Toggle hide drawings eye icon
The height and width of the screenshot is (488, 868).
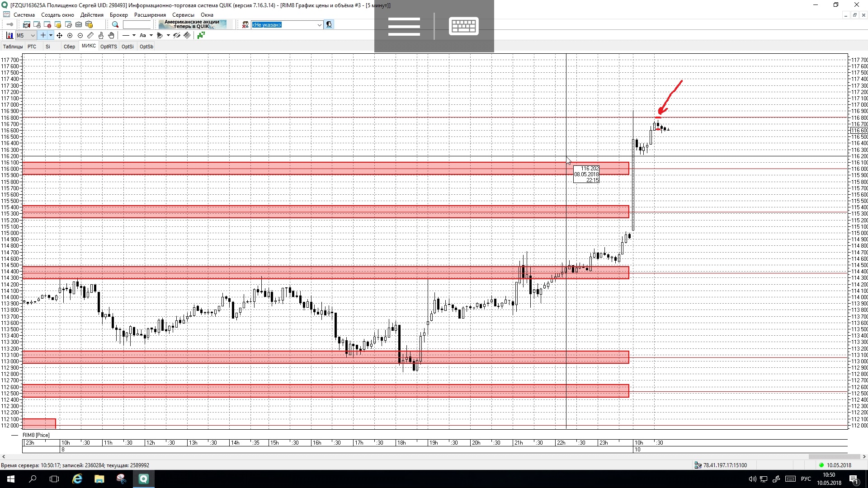177,35
